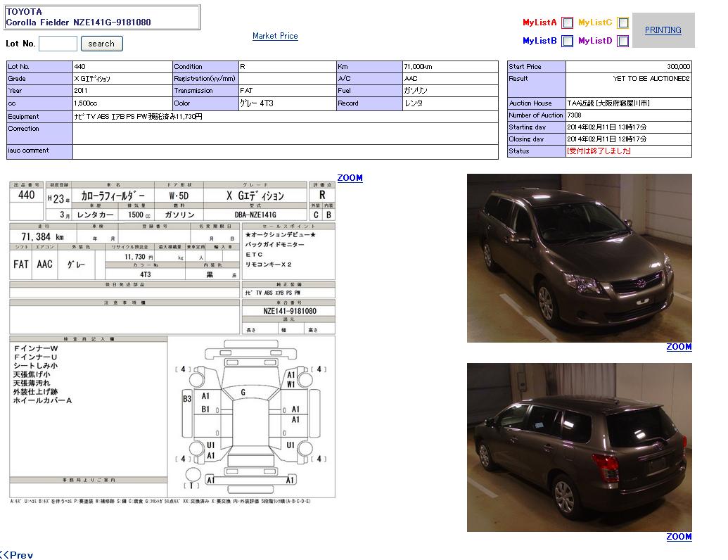The width and height of the screenshot is (728, 560).
Task: Open ZOOM link above the auction sheet
Action: [x=350, y=178]
